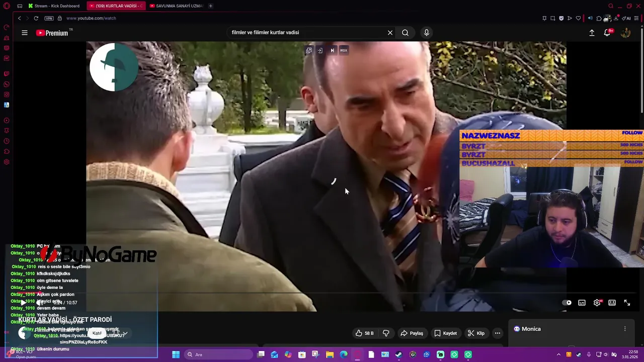644x362 pixels.
Task: Switch to the SAVUNMA SANAYİ UZMANI tab
Action: click(176, 6)
